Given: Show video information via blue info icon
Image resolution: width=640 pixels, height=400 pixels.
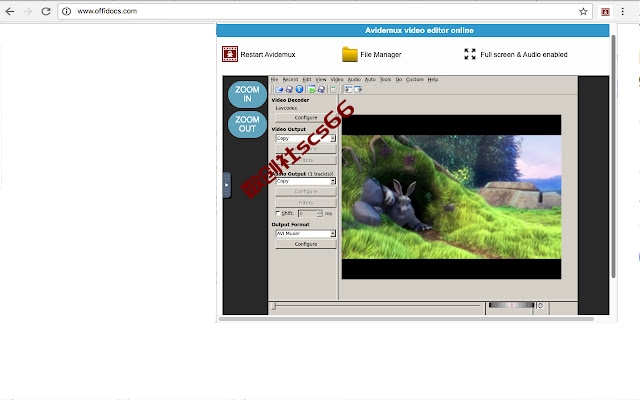Looking at the screenshot, I should [299, 89].
